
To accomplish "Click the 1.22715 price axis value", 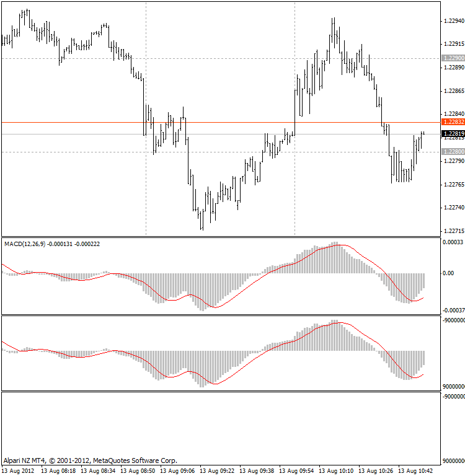I will 454,231.
